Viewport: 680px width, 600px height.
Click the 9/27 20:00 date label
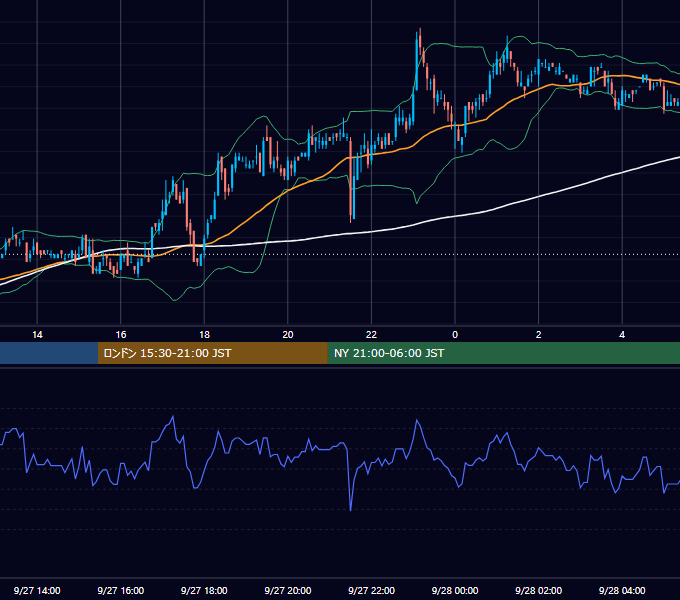(288, 590)
